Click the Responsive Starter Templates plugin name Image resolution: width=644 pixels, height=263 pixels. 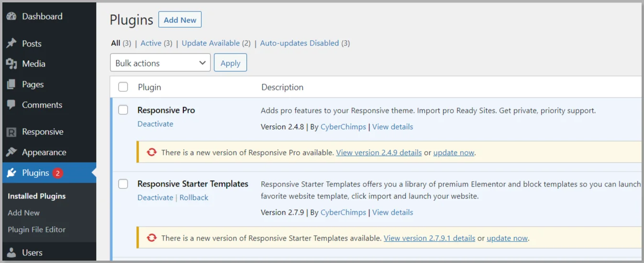click(193, 184)
